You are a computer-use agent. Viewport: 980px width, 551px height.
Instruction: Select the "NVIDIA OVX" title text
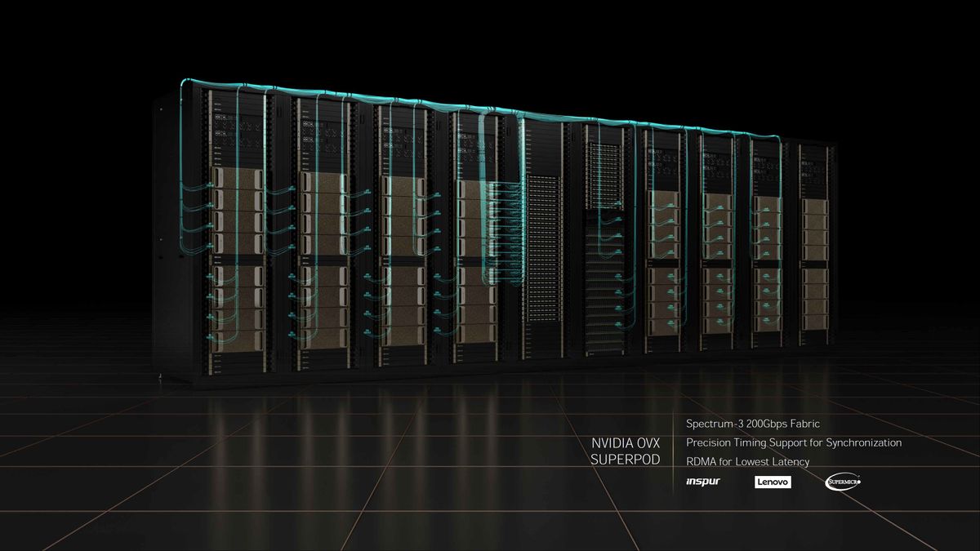pyautogui.click(x=626, y=443)
